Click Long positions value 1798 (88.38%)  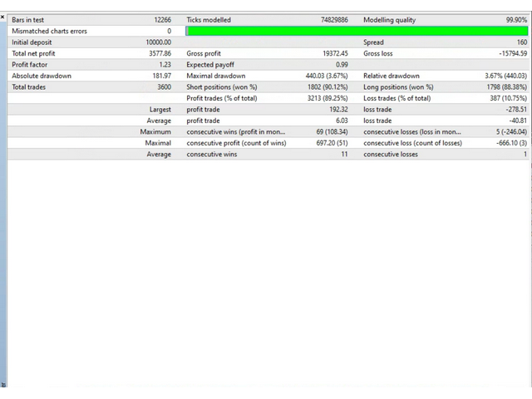pyautogui.click(x=502, y=86)
